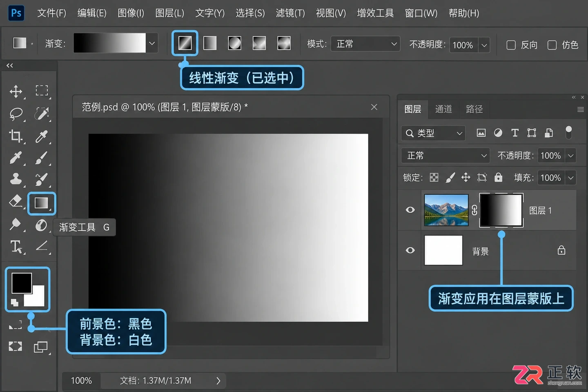
Task: Select the Line tool beside Type
Action: click(x=42, y=246)
